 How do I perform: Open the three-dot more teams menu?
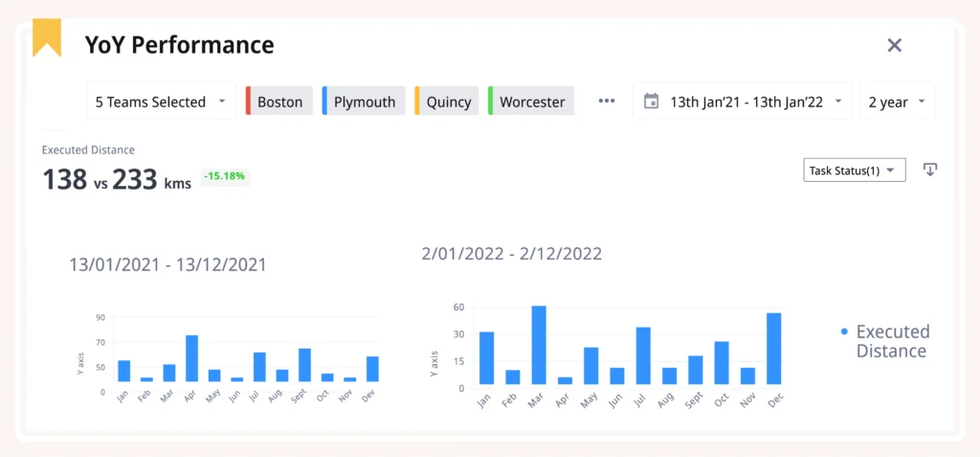coord(607,102)
